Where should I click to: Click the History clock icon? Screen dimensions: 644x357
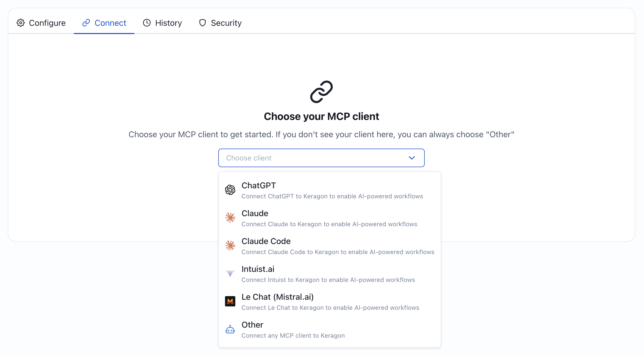147,23
